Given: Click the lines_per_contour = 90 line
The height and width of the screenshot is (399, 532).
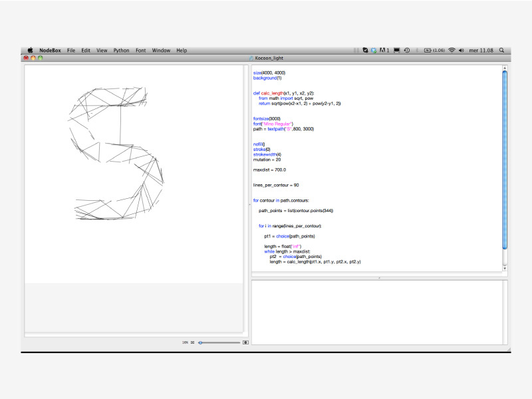Looking at the screenshot, I should (276, 185).
